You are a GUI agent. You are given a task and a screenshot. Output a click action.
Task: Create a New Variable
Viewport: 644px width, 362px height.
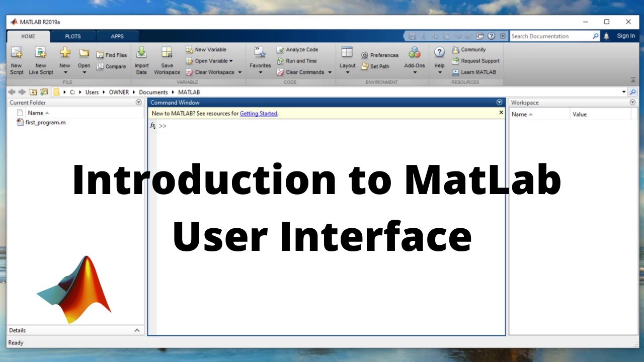click(206, 50)
